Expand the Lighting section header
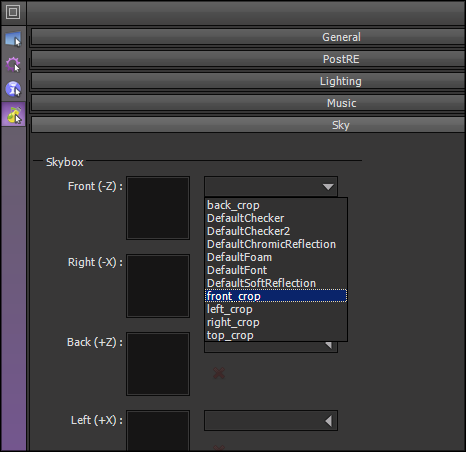 248,81
